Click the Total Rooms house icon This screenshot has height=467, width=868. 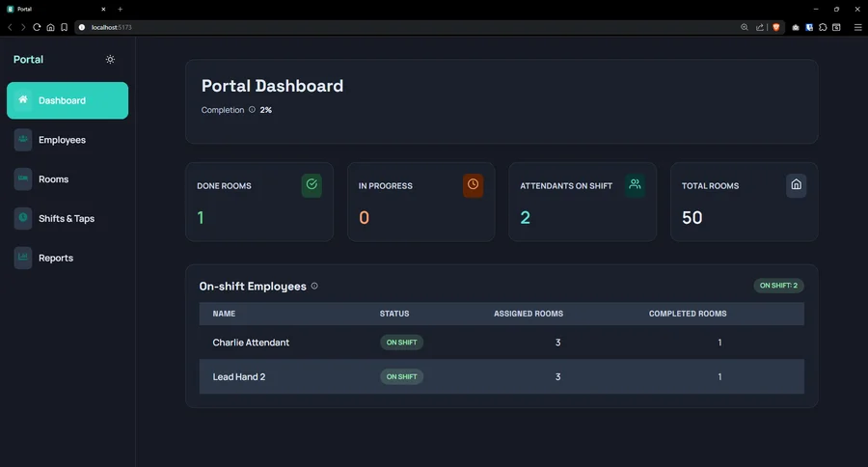pos(796,184)
